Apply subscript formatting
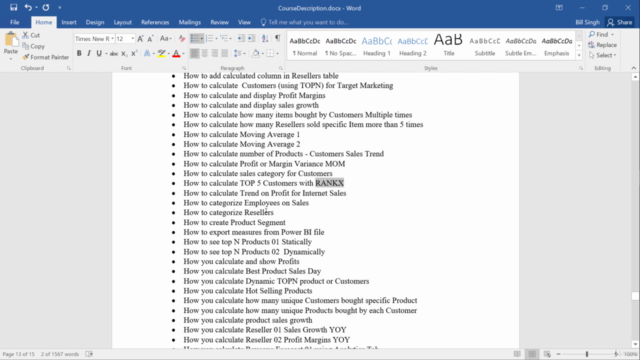The height and width of the screenshot is (360, 640). pyautogui.click(x=124, y=53)
